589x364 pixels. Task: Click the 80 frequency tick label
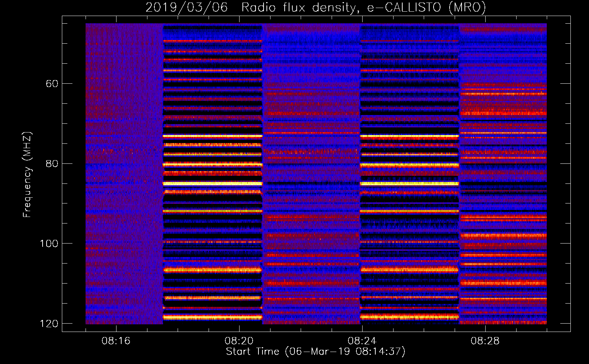pos(52,163)
